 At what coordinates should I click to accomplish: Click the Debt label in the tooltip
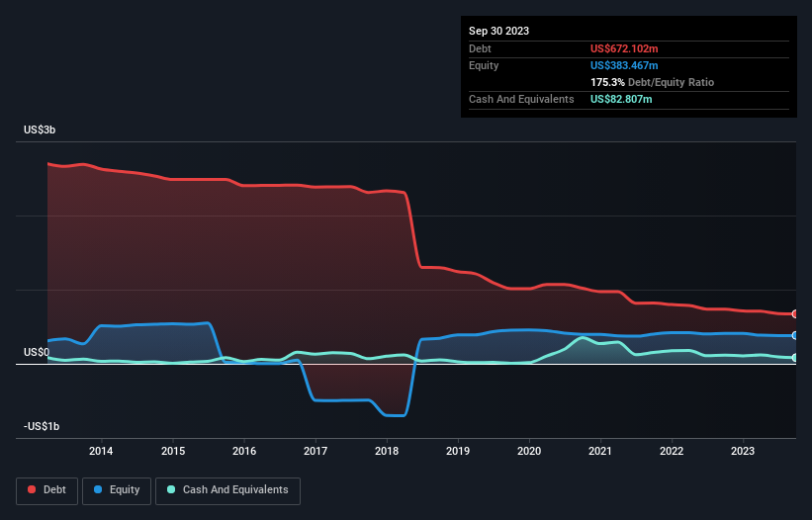480,48
